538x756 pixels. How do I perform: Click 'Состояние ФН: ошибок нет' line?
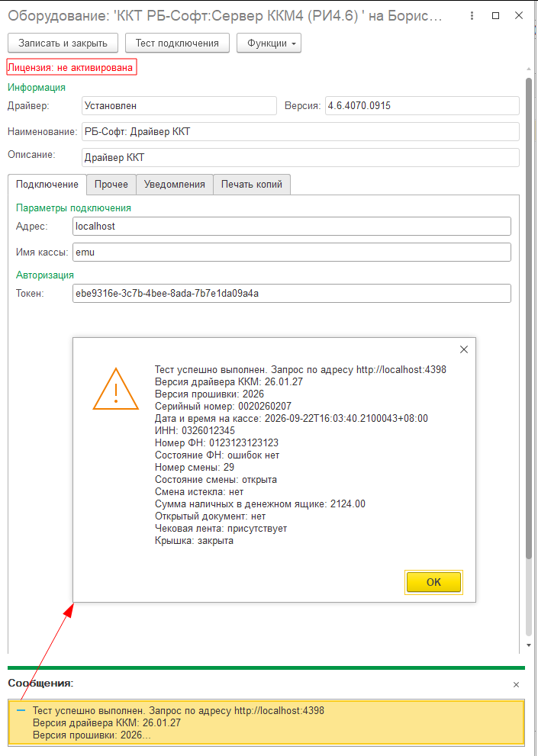[217, 455]
